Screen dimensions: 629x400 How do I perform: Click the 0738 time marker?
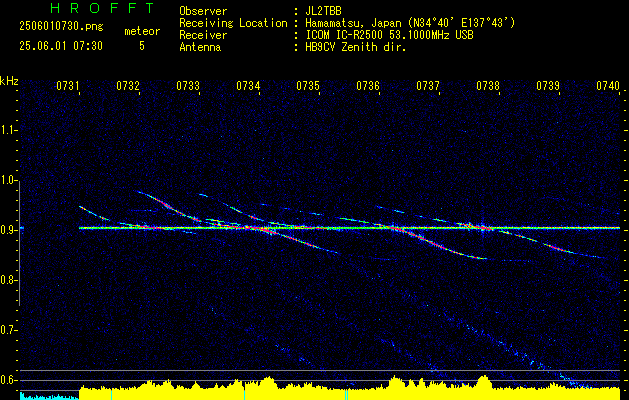pyautogui.click(x=488, y=85)
